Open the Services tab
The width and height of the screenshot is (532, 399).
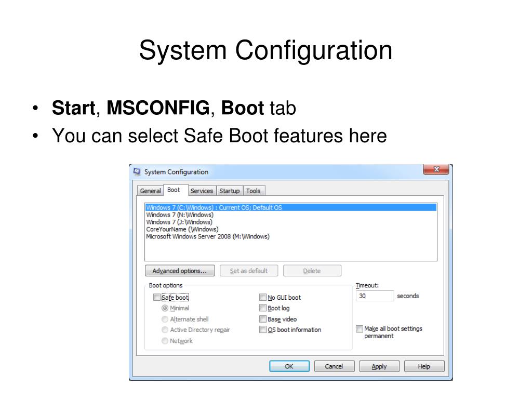(x=202, y=191)
